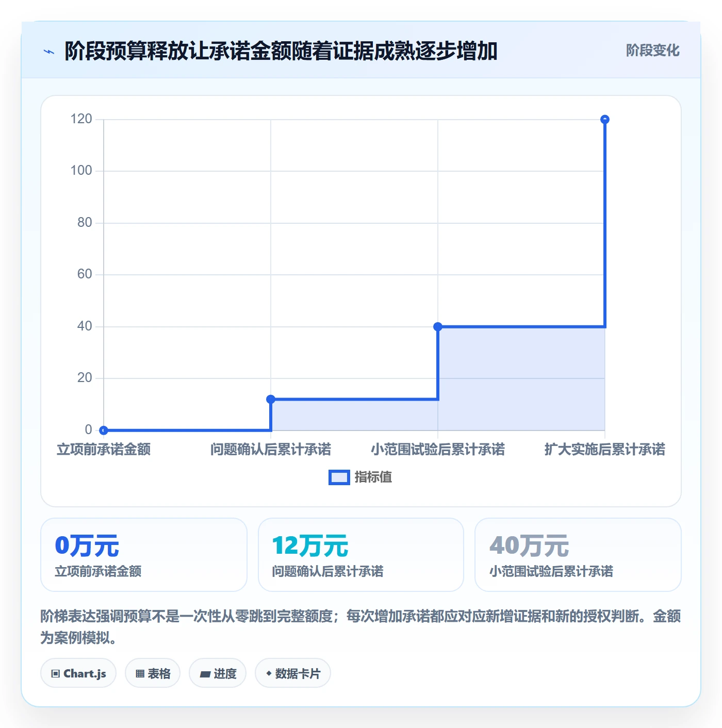The image size is (722, 728).
Task: Click the 进度 tag chip
Action: pyautogui.click(x=218, y=673)
